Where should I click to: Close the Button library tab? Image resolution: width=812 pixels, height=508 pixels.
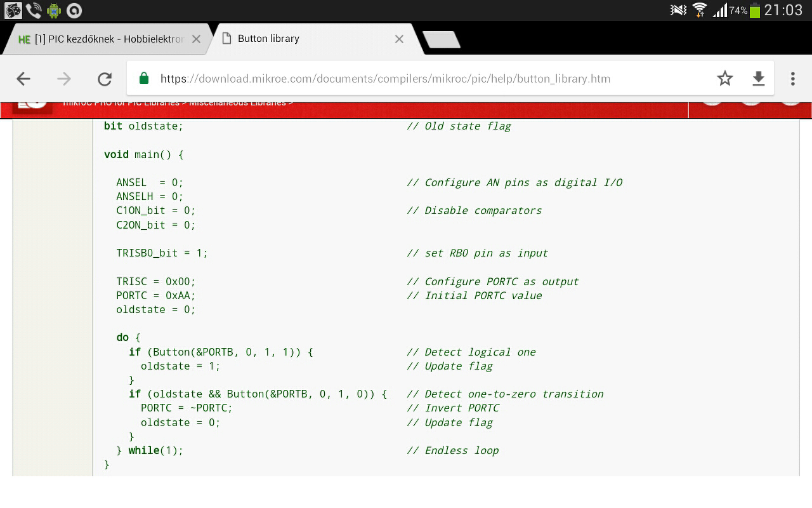click(x=399, y=39)
